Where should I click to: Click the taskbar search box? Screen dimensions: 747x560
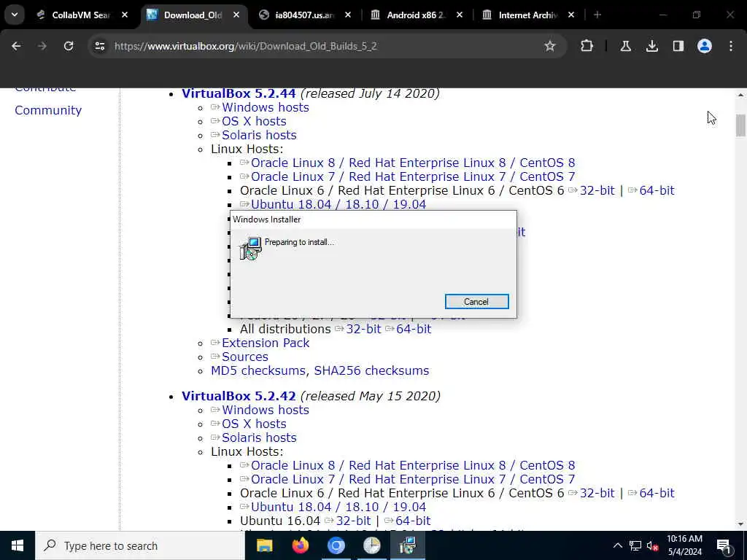[x=140, y=545]
